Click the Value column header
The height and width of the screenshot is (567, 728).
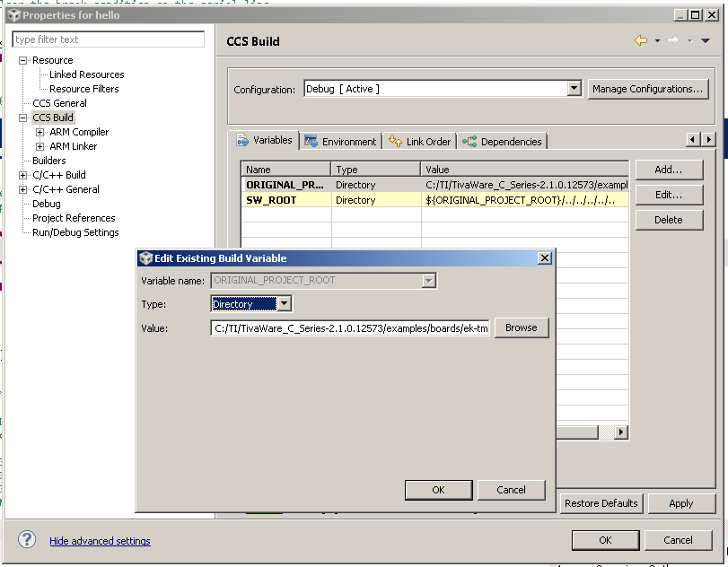tap(525, 170)
